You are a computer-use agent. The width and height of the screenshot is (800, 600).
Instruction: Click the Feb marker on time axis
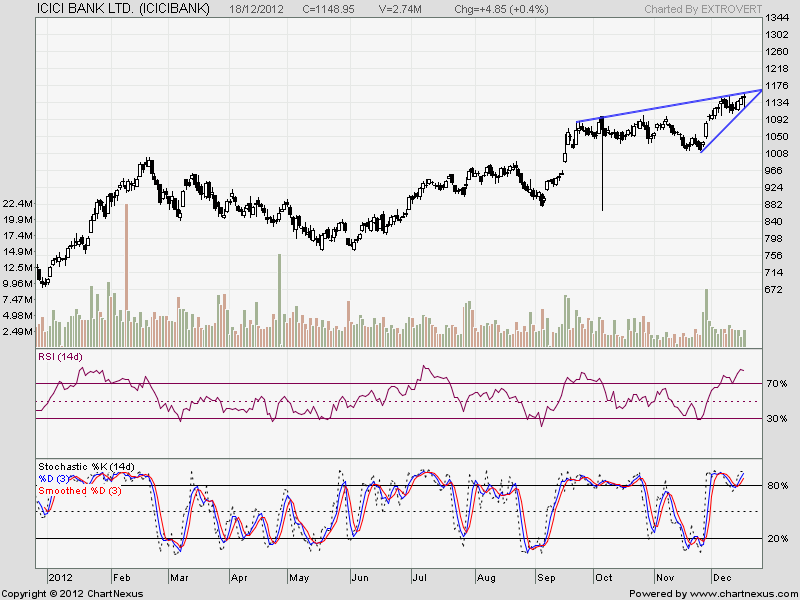[x=120, y=578]
